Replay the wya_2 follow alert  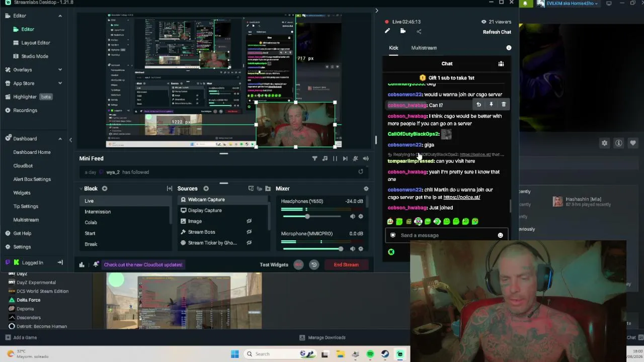click(361, 172)
